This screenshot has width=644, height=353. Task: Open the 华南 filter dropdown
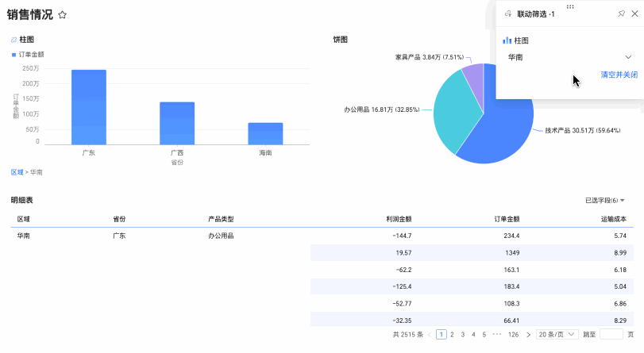[x=569, y=57]
